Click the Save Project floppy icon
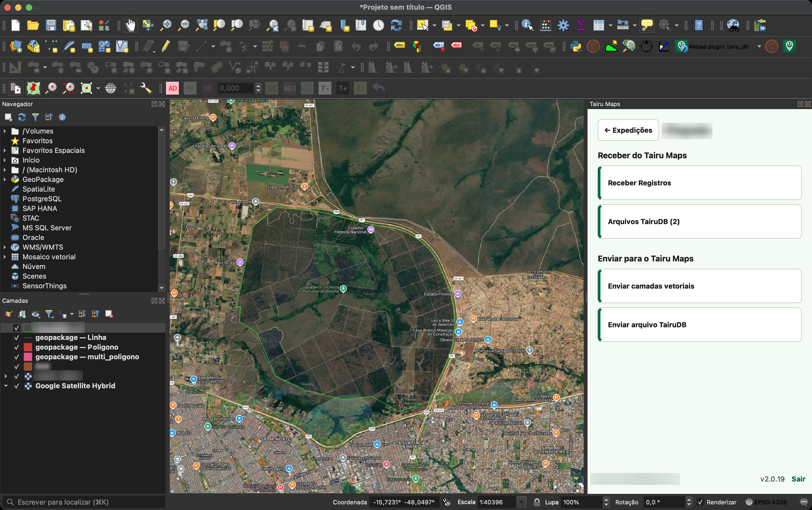Viewport: 812px width, 510px height. click(x=51, y=25)
